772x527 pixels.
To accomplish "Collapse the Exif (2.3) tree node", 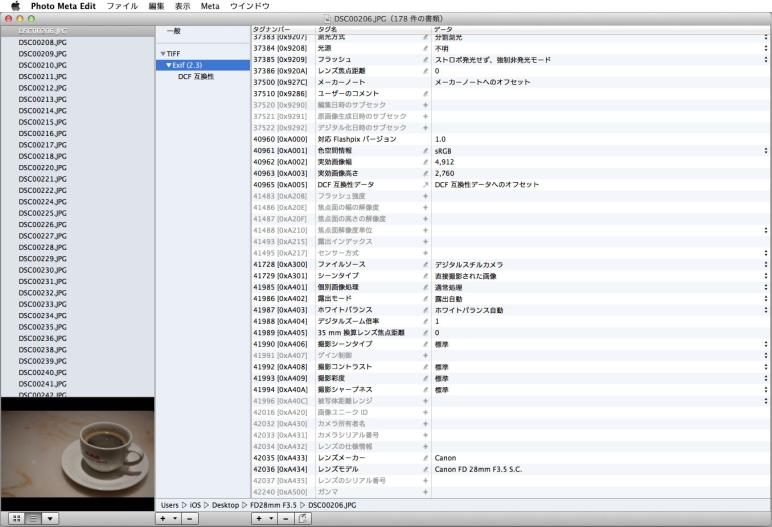I will click(x=169, y=65).
